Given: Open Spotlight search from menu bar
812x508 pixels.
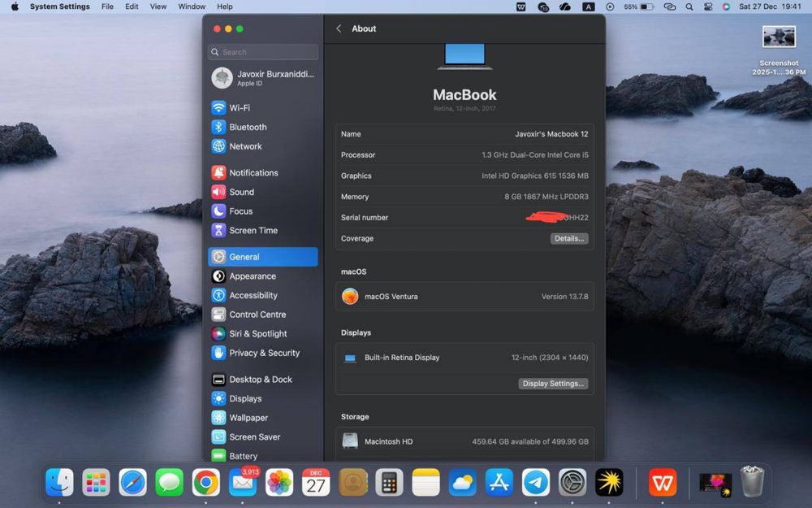Looking at the screenshot, I should pyautogui.click(x=689, y=7).
